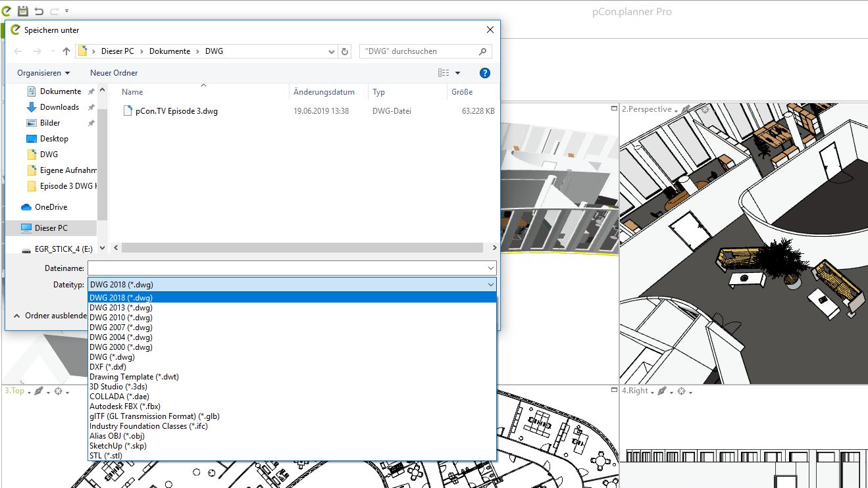868x488 pixels.
Task: Open the Episode 3 DWG folder in sidebar
Action: tap(68, 186)
